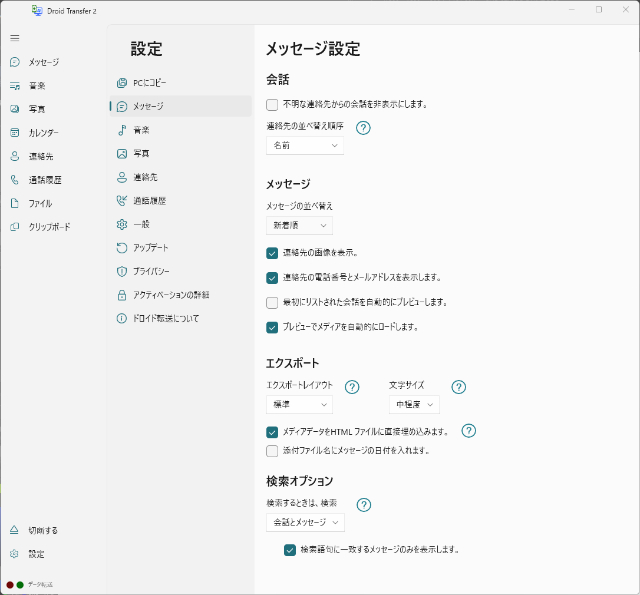
Task: Toggle auto-load media in preview checkbox
Action: pos(272,327)
